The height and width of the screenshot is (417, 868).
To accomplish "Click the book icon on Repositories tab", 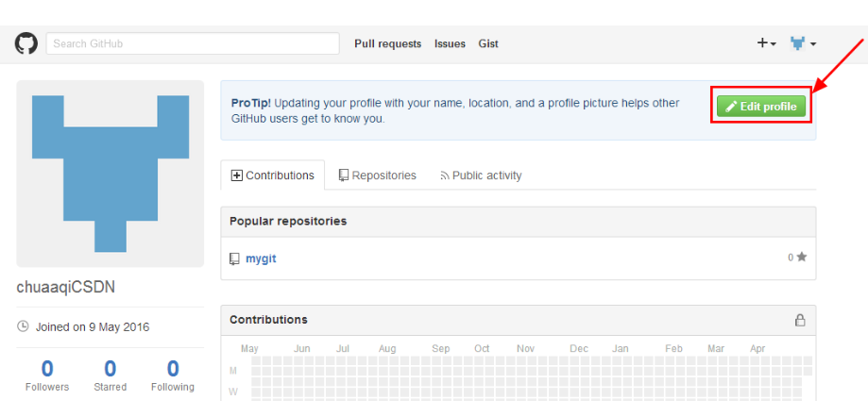I will point(344,175).
